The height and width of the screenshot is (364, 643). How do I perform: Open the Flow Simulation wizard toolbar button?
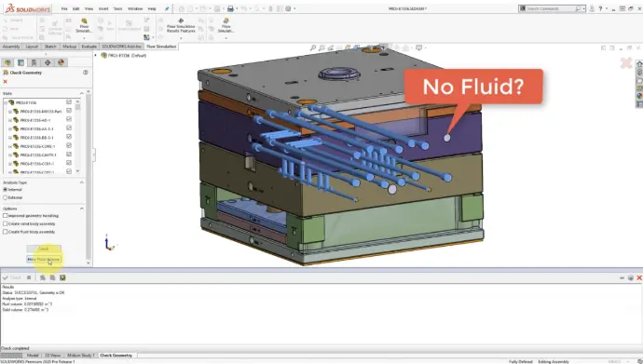84,25
